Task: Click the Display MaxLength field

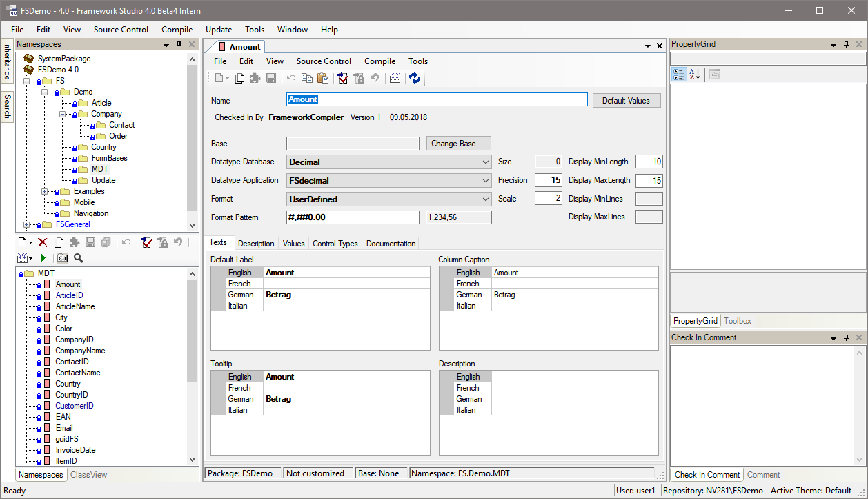Action: tap(649, 181)
